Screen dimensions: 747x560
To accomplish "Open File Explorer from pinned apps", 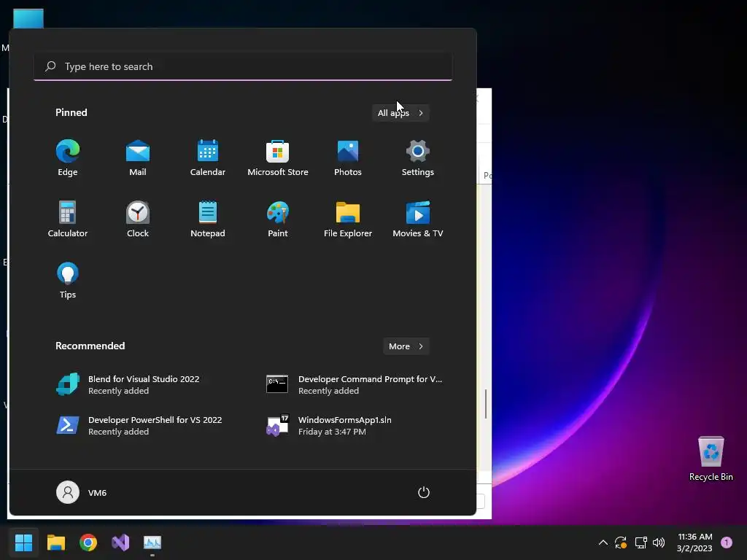I will (x=348, y=219).
